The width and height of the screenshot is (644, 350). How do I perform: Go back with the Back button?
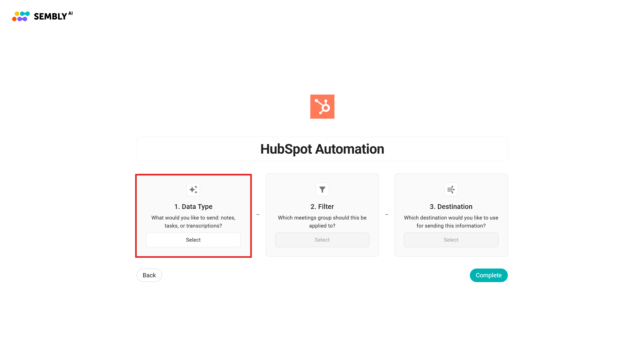tap(149, 275)
